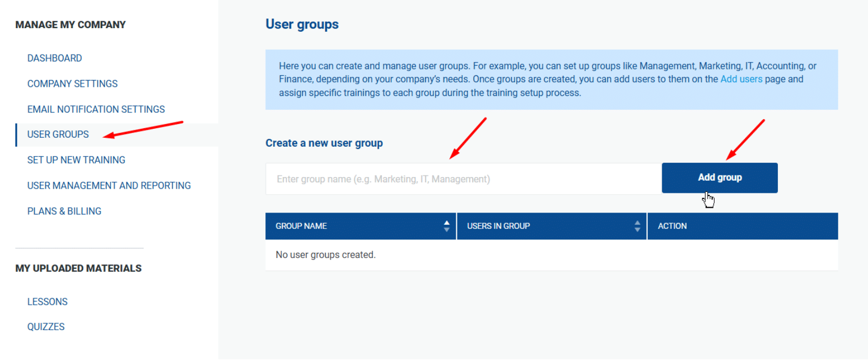Click the Add users link
Image resolution: width=868 pixels, height=363 pixels.
tap(741, 79)
